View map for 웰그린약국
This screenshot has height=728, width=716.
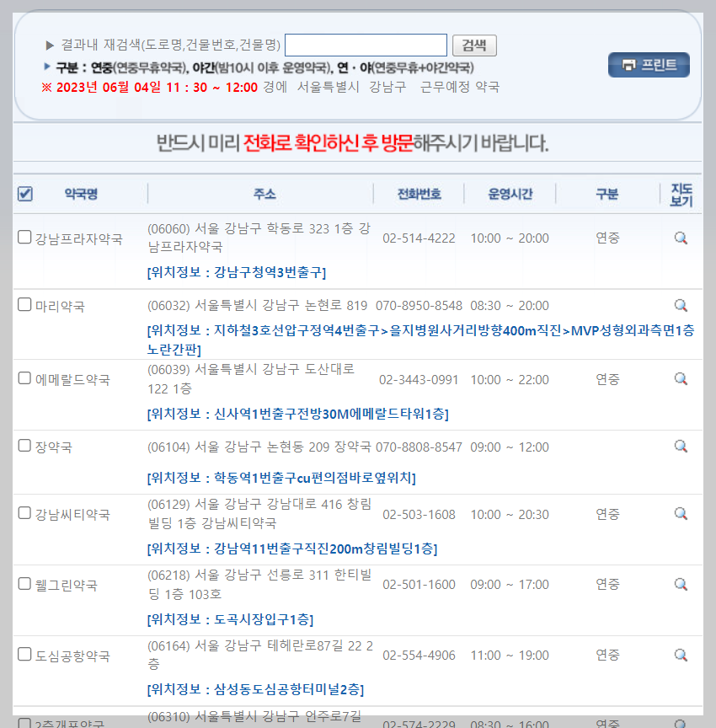tap(681, 585)
